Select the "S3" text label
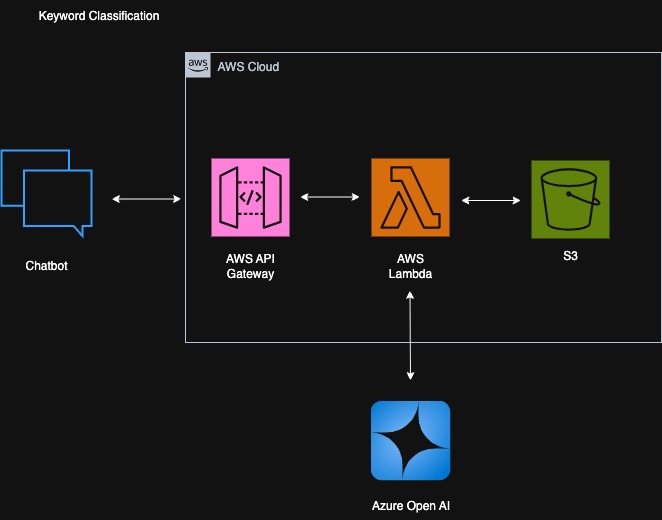 point(569,257)
